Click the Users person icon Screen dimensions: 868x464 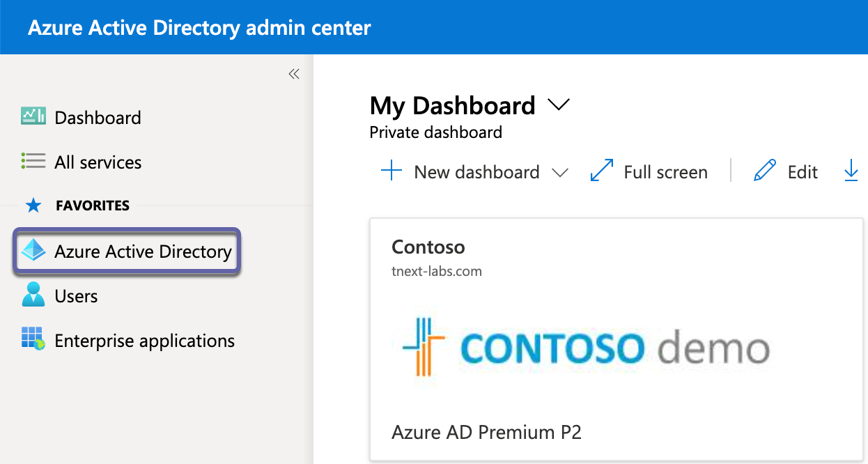(33, 295)
